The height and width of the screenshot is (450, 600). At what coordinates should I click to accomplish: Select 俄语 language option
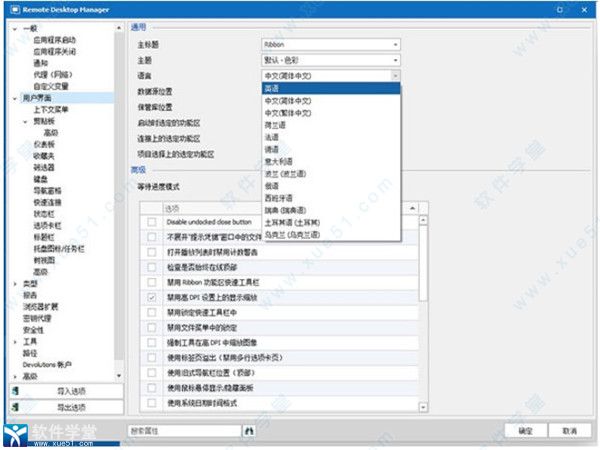[331, 186]
